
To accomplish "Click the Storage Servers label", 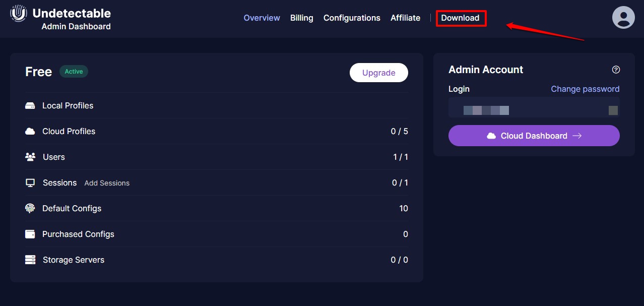I will tap(74, 260).
